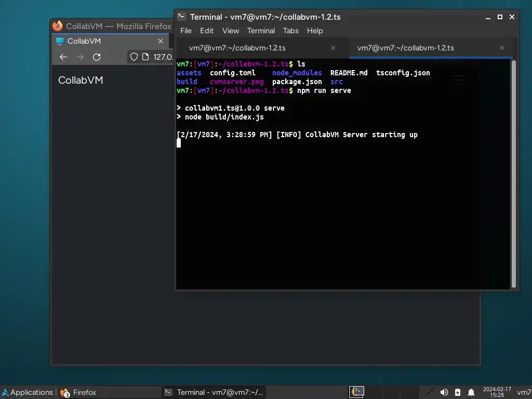
Task: Click the vm7 user menu in the panel
Action: coord(524,392)
